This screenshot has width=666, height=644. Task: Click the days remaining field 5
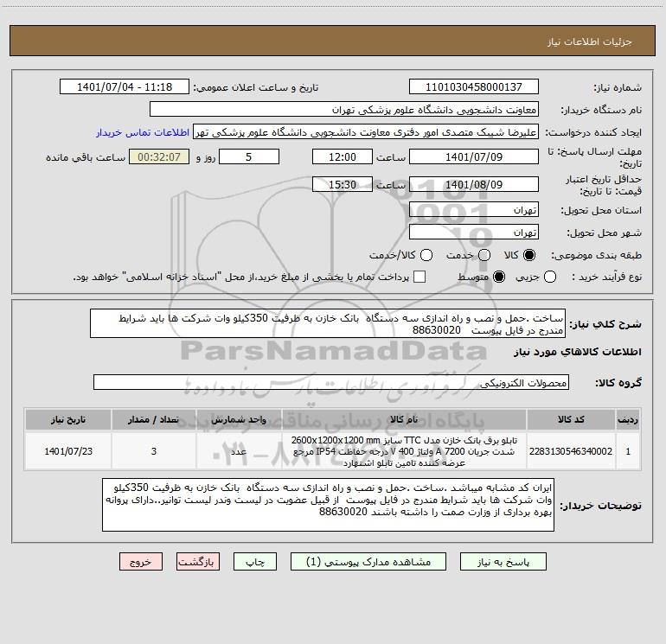pyautogui.click(x=249, y=156)
